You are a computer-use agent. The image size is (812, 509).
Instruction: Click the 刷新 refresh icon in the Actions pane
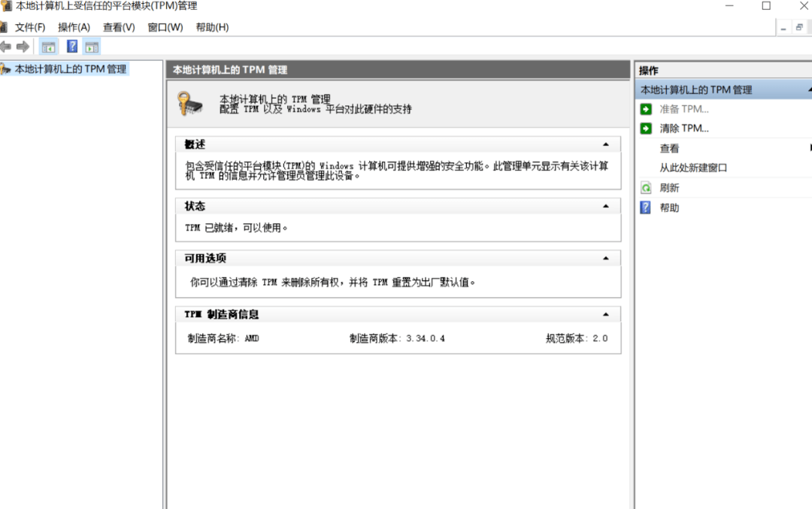(x=647, y=187)
